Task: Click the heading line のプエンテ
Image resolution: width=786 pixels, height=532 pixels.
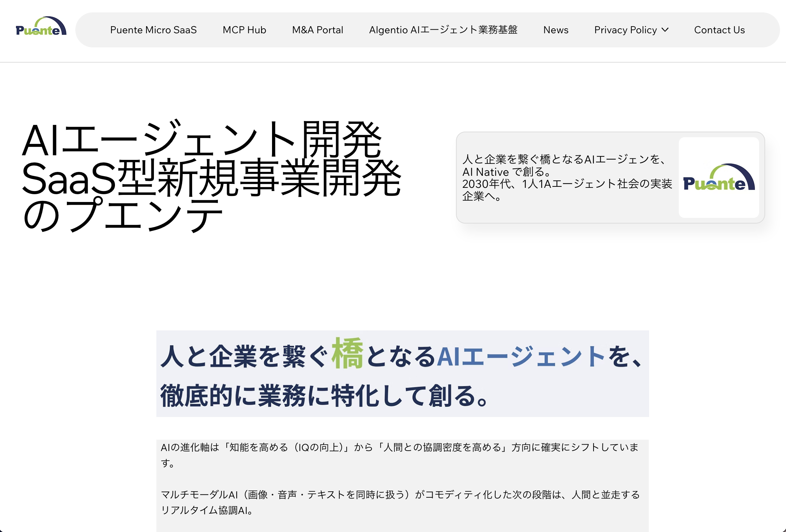Action: (x=122, y=215)
